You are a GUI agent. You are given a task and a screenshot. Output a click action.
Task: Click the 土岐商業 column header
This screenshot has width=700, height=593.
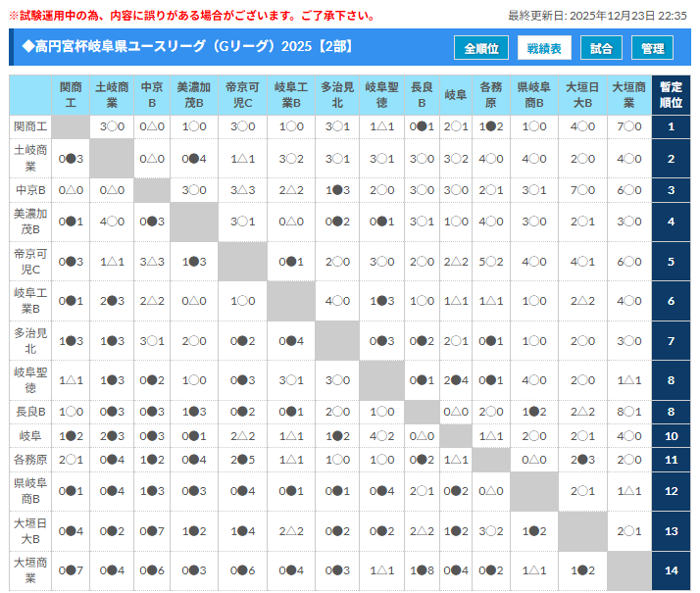tap(112, 94)
